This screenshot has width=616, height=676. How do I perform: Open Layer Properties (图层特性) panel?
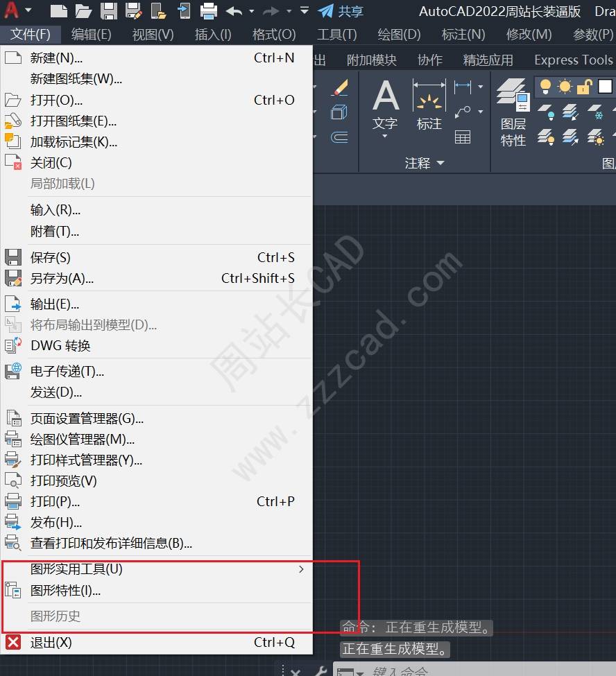pyautogui.click(x=513, y=112)
